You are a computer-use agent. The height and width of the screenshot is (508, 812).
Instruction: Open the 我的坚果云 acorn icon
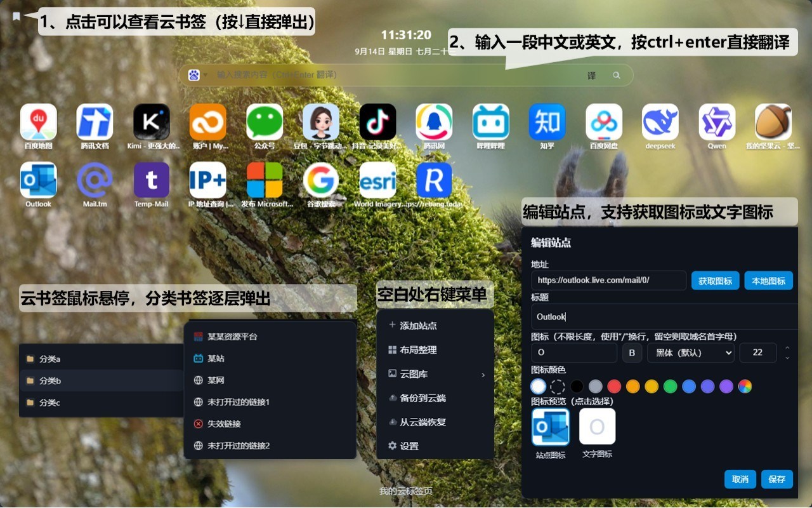point(773,122)
